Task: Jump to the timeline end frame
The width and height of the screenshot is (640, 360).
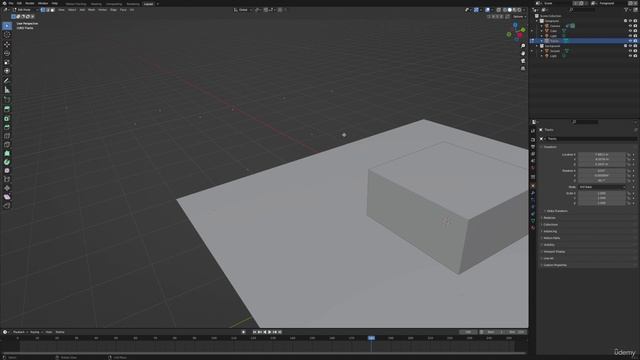Action: [x=280, y=332]
